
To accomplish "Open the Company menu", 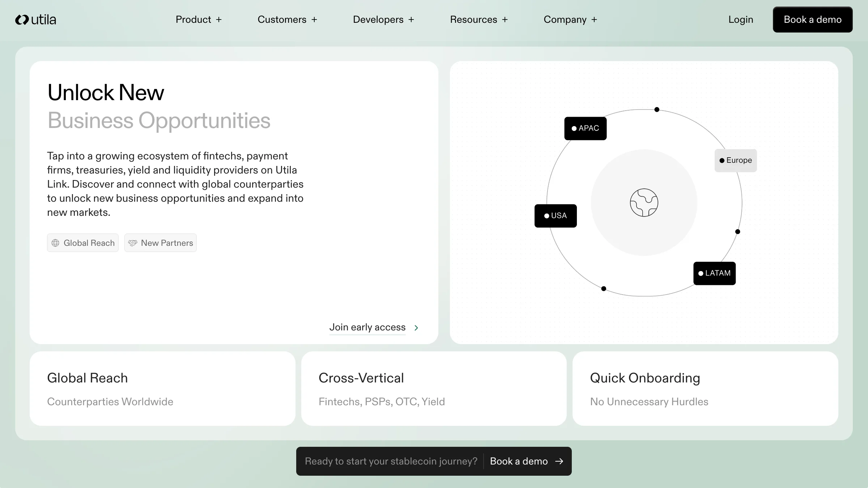I will click(x=570, y=20).
